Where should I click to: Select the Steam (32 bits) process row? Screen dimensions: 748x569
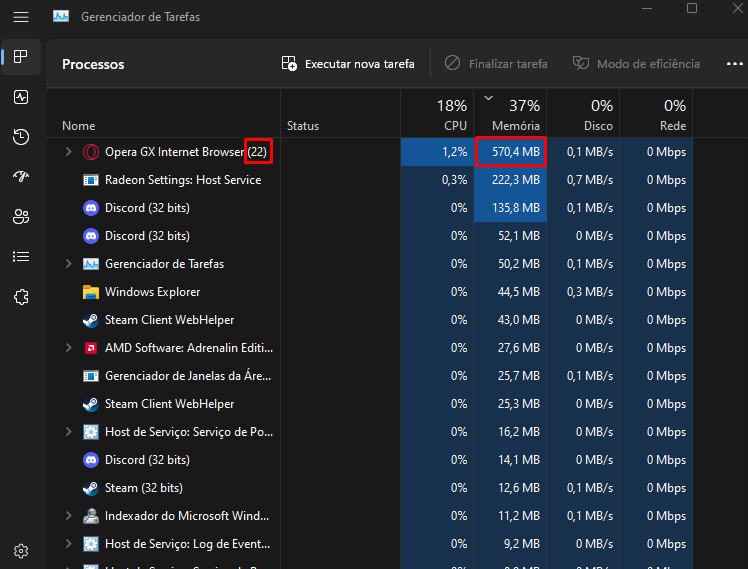click(370, 488)
